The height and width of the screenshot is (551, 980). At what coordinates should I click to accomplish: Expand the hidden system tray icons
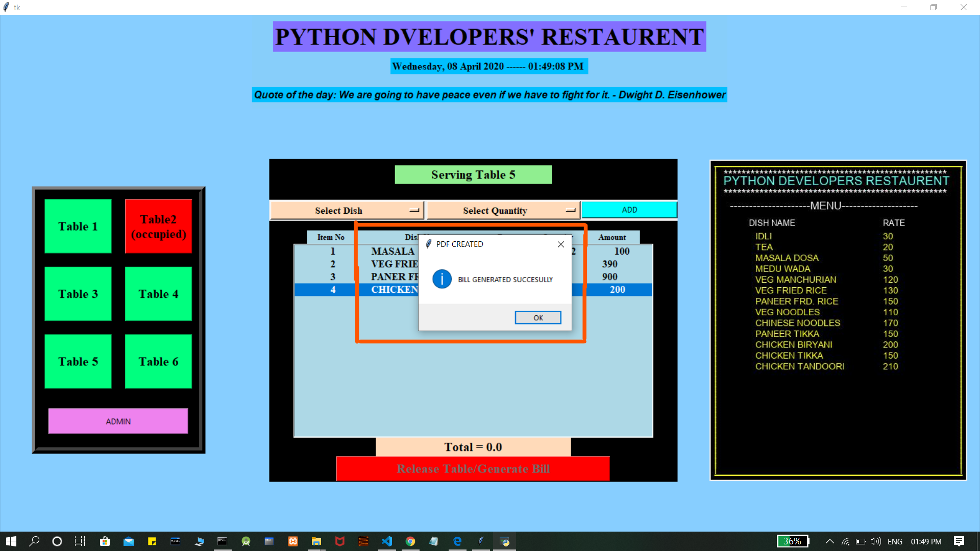(829, 542)
